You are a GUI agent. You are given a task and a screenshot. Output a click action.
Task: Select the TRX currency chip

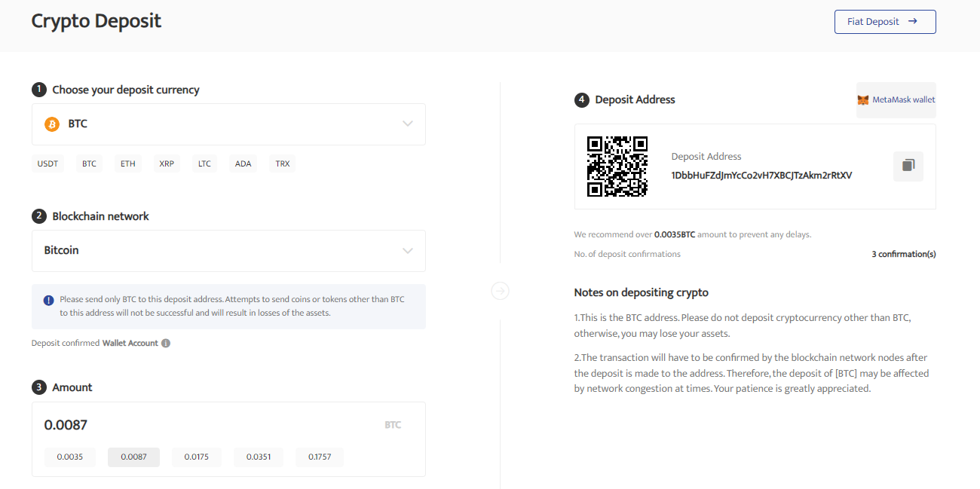(x=282, y=164)
